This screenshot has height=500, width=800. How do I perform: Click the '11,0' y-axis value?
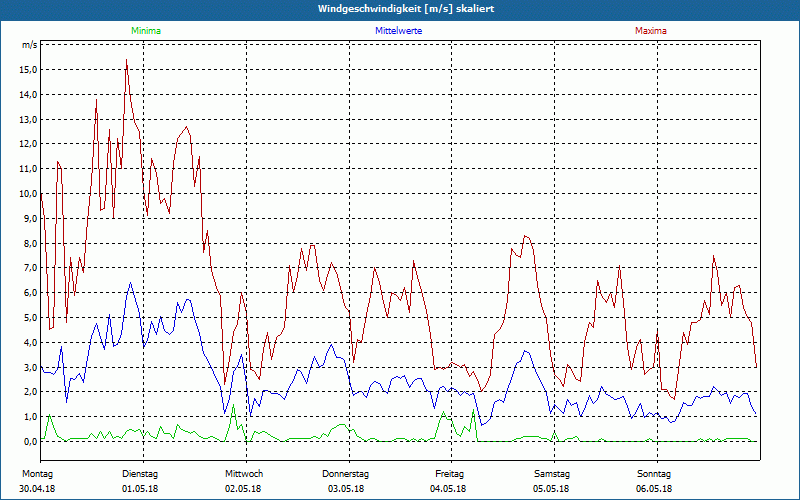(x=28, y=169)
